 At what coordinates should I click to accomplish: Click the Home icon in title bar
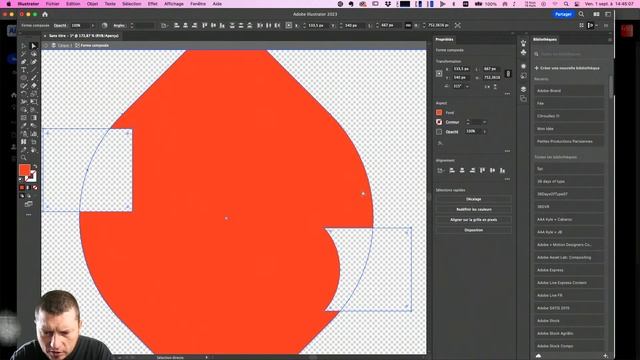click(x=45, y=14)
